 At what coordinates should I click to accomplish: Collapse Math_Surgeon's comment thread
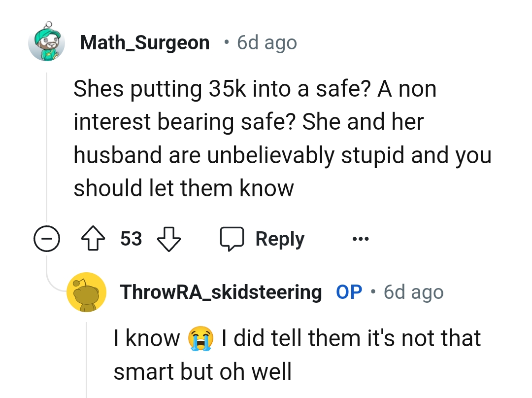47,238
